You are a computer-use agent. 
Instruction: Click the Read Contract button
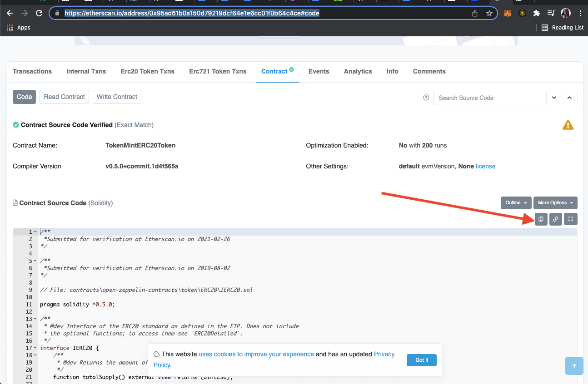(65, 97)
